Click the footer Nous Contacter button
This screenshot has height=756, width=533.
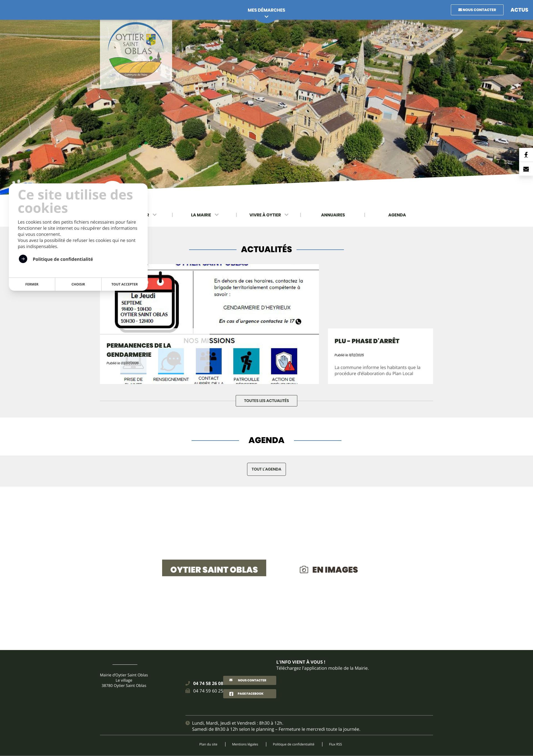[x=250, y=680]
